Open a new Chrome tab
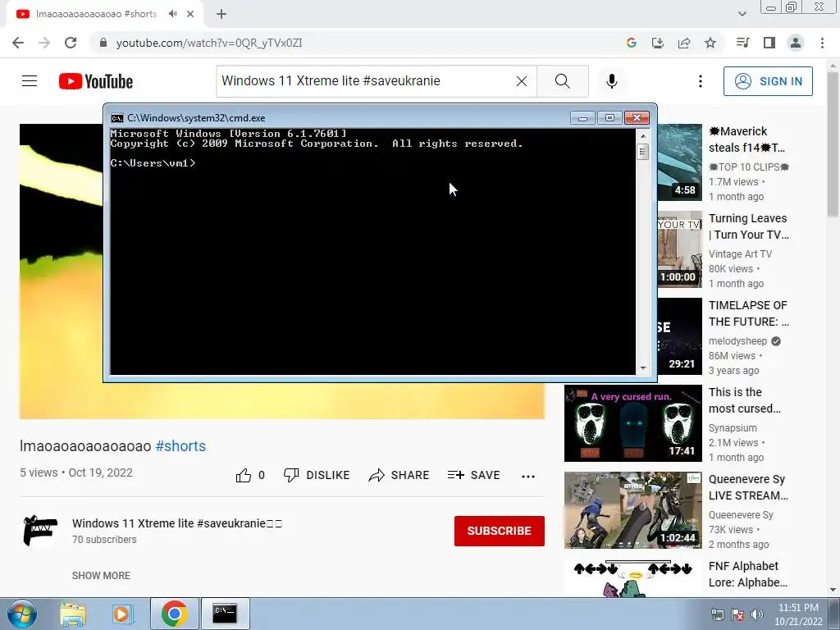This screenshot has height=630, width=840. point(221,15)
